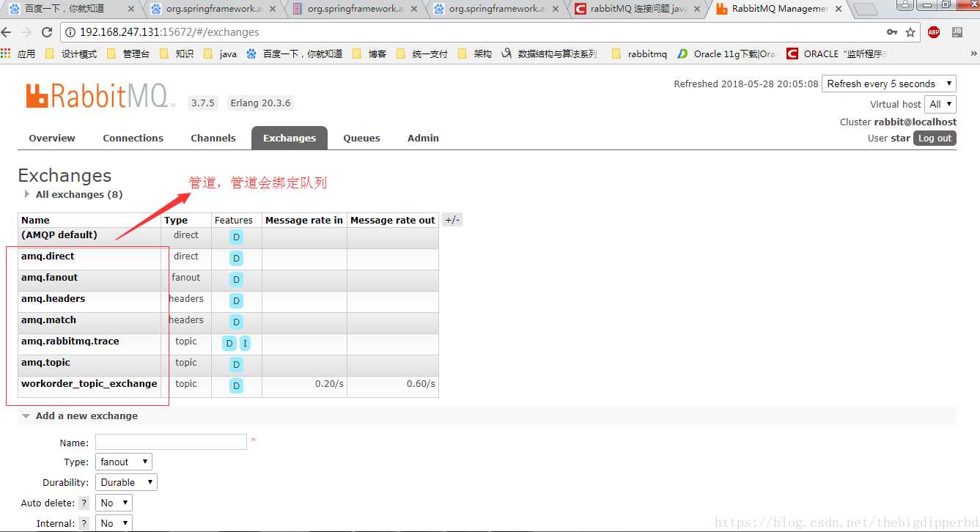Click the Log out button
This screenshot has height=532, width=980.
click(x=935, y=138)
